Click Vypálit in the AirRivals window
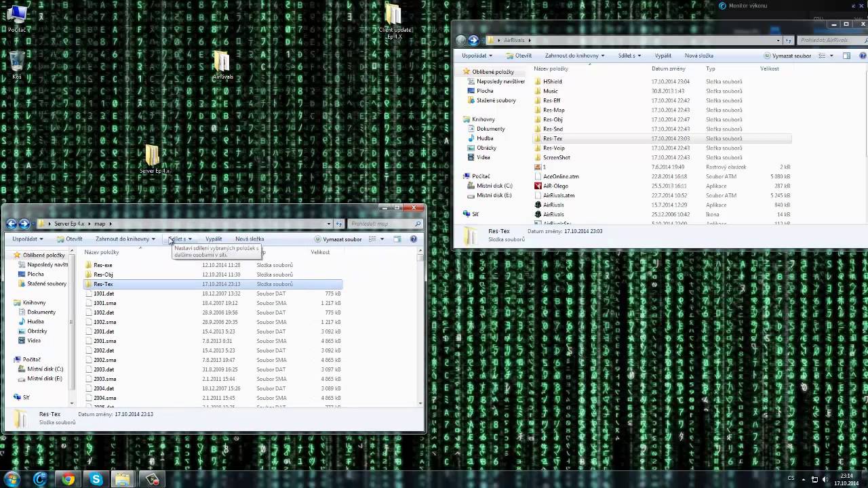Viewport: 868px width, 488px height. coord(663,56)
